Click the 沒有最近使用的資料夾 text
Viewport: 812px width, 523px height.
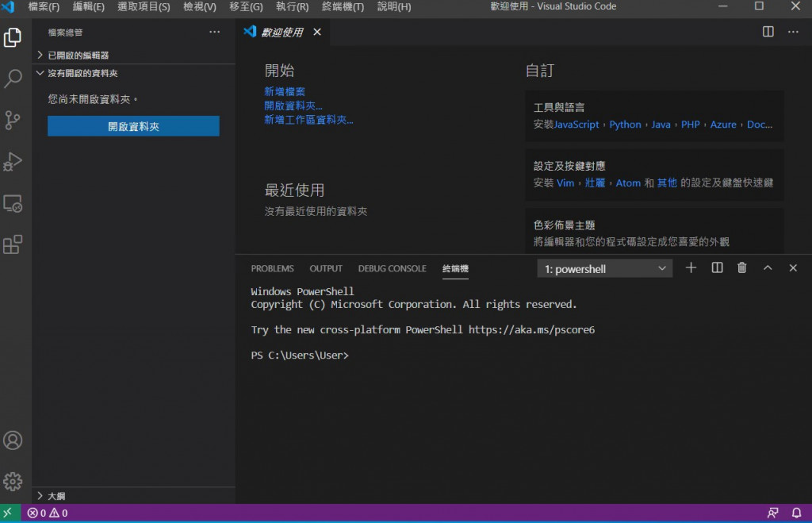point(316,211)
